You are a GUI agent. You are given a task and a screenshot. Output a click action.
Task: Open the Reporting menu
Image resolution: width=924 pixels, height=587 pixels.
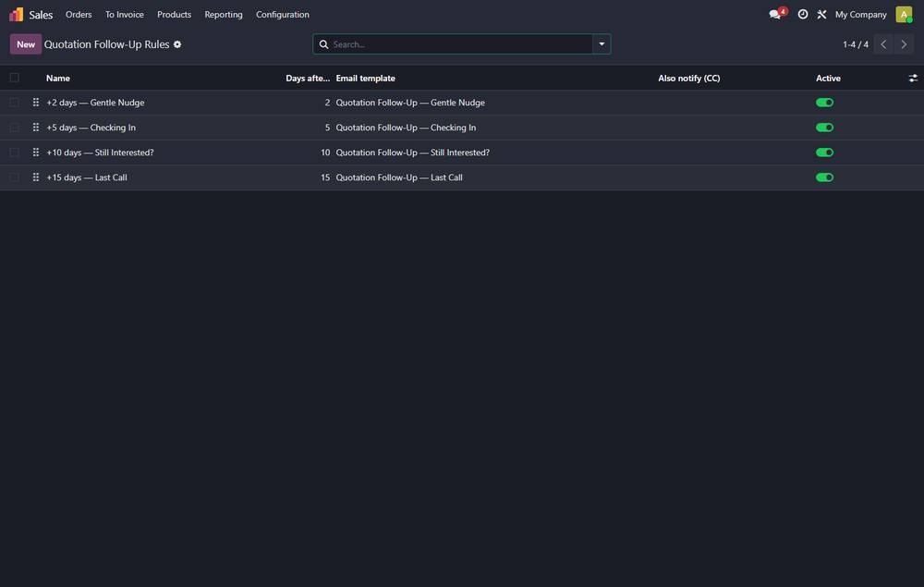[224, 14]
